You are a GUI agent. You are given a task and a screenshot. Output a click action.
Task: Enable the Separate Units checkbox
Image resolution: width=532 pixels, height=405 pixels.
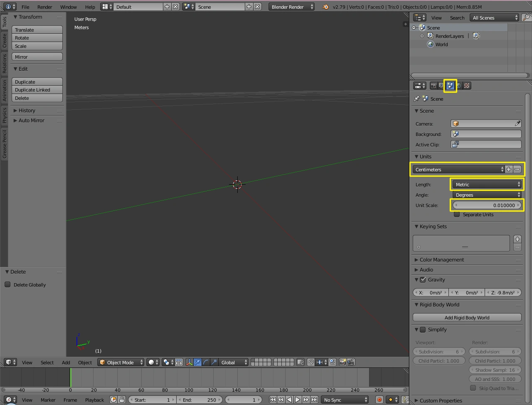(457, 215)
